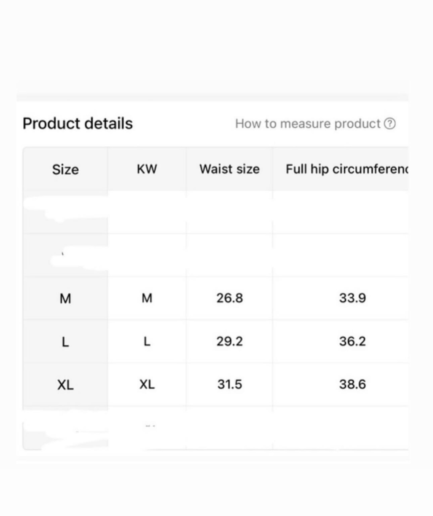The image size is (433, 516).
Task: Click hip circumference value 33.9
Action: point(352,298)
